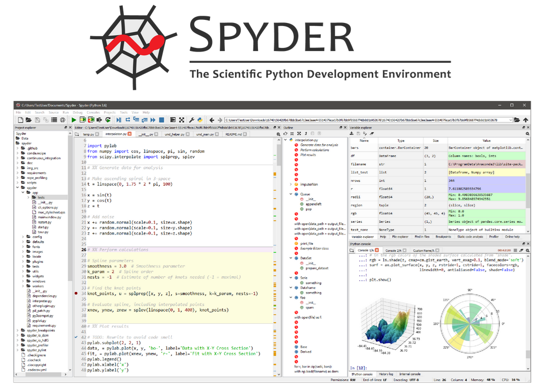Click the Name column header
543x392 pixels.
[x=364, y=141]
